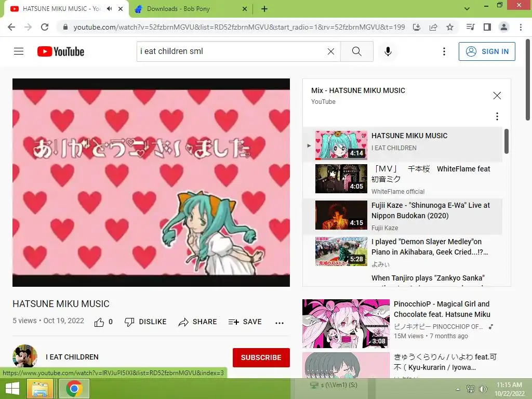Bookmark this page with star
Viewport: 532px width, 399px height.
450,27
